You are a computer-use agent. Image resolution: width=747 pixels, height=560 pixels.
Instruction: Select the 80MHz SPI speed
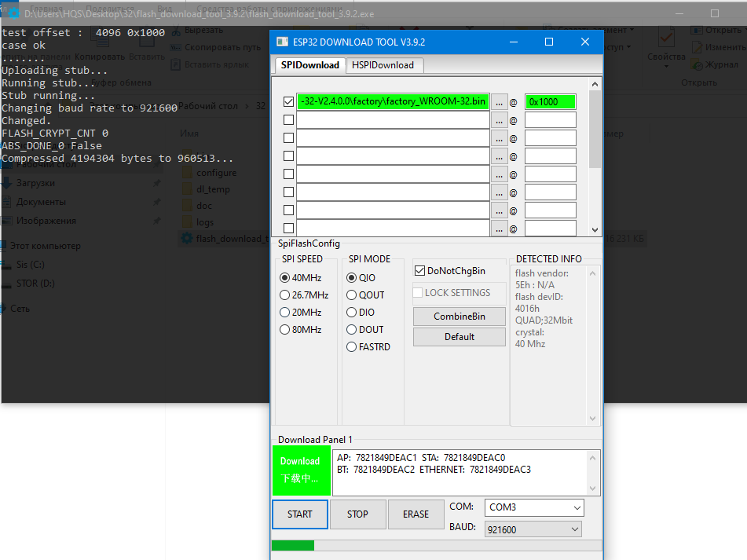pos(301,330)
